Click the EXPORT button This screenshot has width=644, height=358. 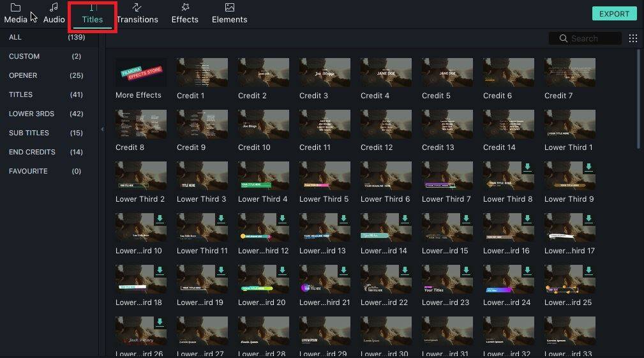pos(614,13)
